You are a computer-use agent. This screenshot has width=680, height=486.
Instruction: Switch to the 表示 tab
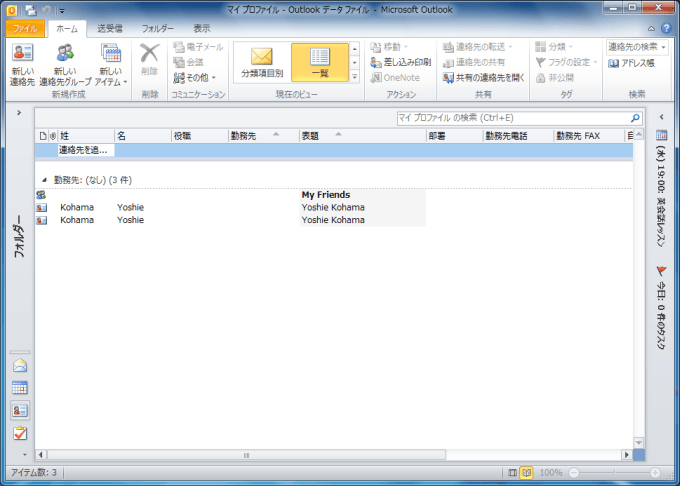pos(202,29)
